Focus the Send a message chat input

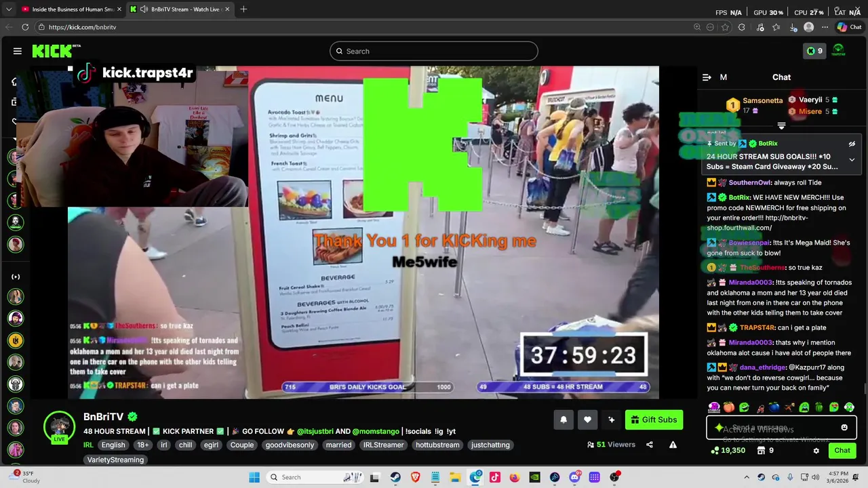[x=781, y=428]
